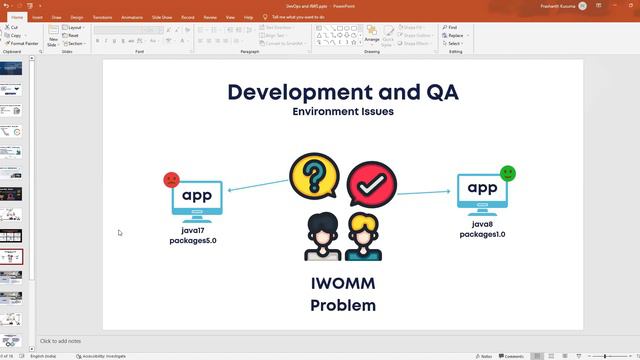
Task: Select the Format Painter tool
Action: point(22,43)
